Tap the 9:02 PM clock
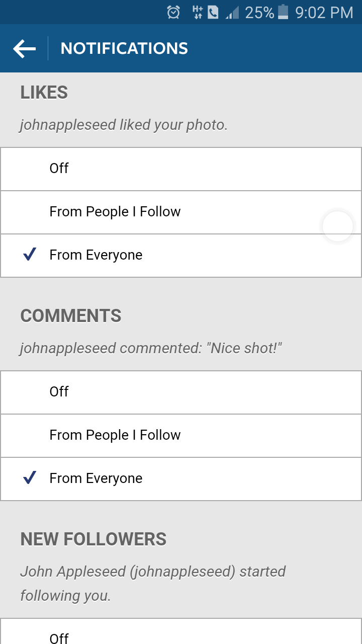 pyautogui.click(x=324, y=13)
